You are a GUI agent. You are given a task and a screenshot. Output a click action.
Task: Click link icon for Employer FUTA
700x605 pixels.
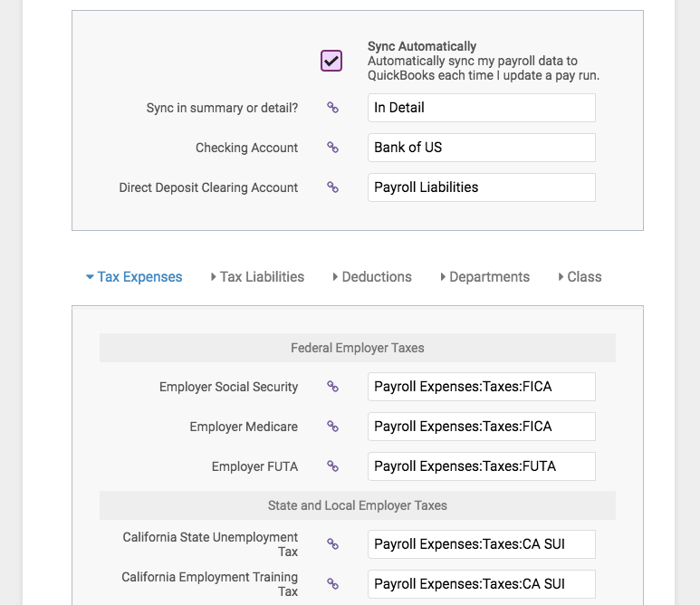[332, 466]
